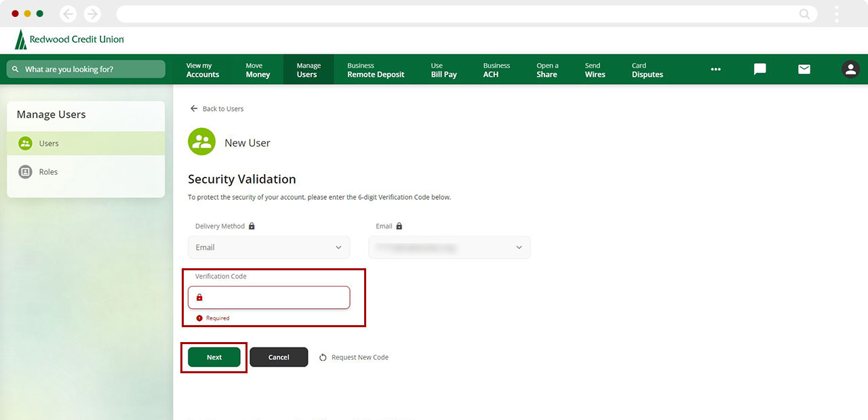The image size is (868, 420).
Task: Click the profile account icon
Action: [850, 69]
